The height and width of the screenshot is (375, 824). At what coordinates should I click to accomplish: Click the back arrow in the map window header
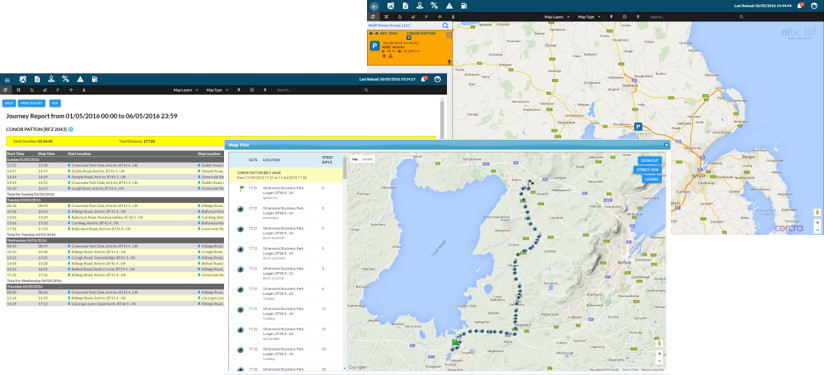pyautogui.click(x=374, y=6)
